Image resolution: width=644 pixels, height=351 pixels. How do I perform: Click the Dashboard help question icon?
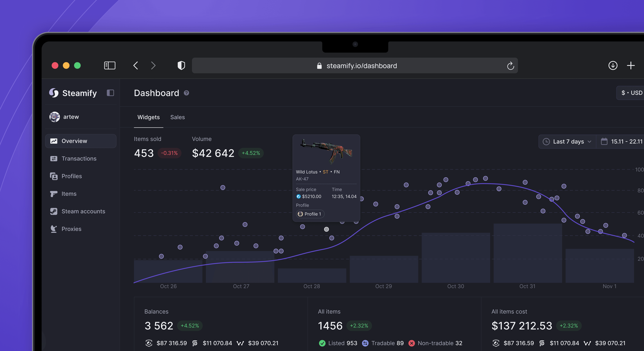186,93
